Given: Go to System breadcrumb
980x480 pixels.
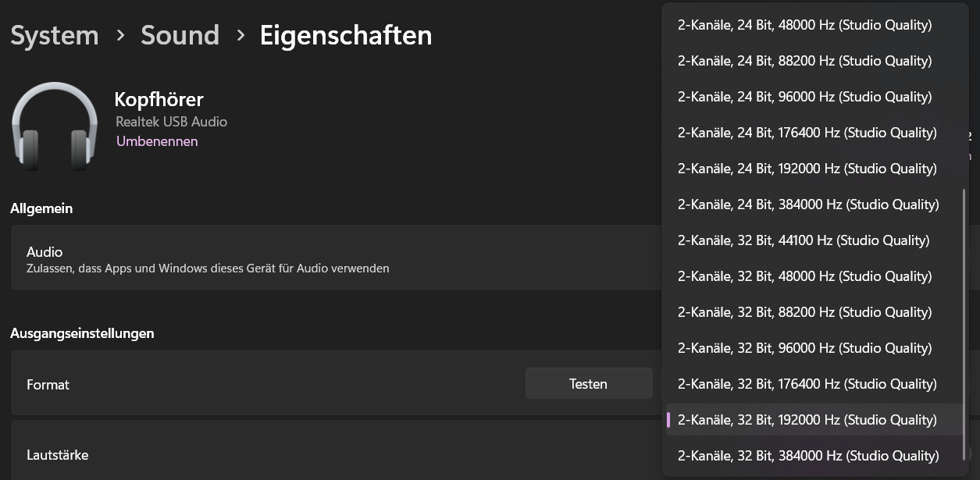Looking at the screenshot, I should tap(55, 35).
